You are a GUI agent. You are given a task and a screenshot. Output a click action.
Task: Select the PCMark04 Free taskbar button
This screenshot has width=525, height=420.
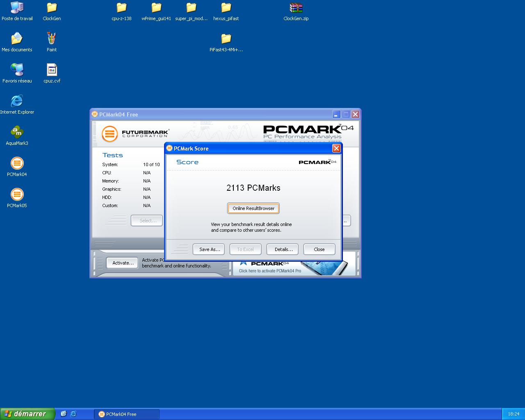pyautogui.click(x=127, y=414)
